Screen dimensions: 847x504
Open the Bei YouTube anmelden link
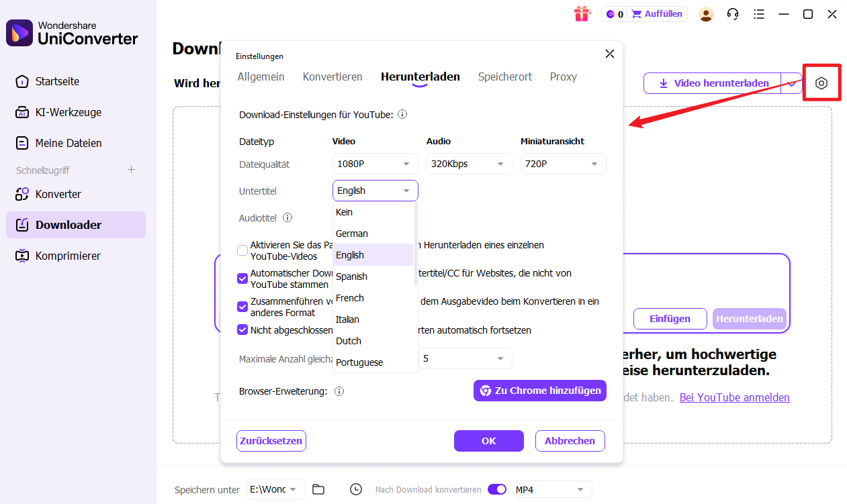click(x=734, y=397)
